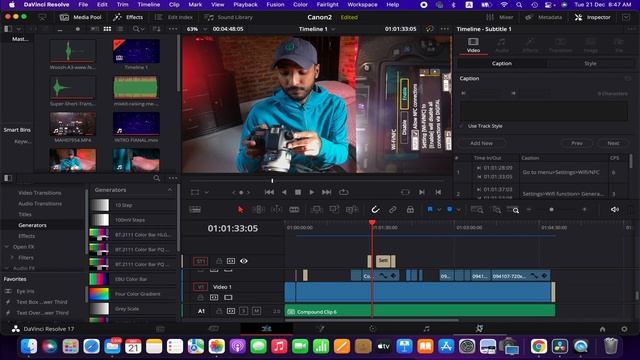This screenshot has height=360, width=640.
Task: Select the Blade Edit Mode tool
Action: click(294, 209)
